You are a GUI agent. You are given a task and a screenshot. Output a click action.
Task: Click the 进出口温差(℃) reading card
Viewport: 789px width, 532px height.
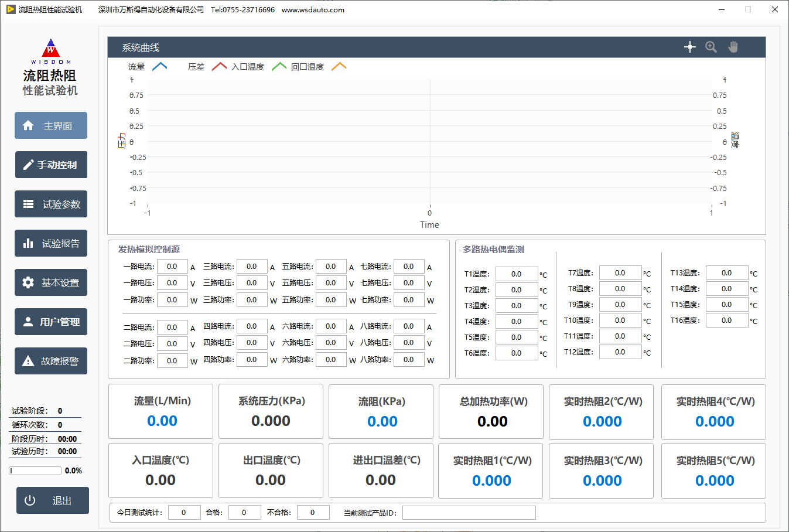(x=381, y=470)
